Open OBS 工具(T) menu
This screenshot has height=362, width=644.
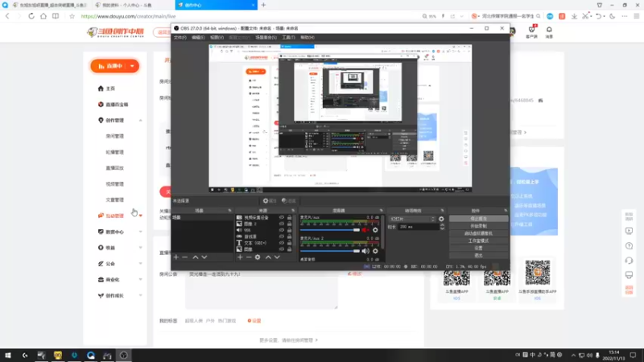click(x=288, y=37)
